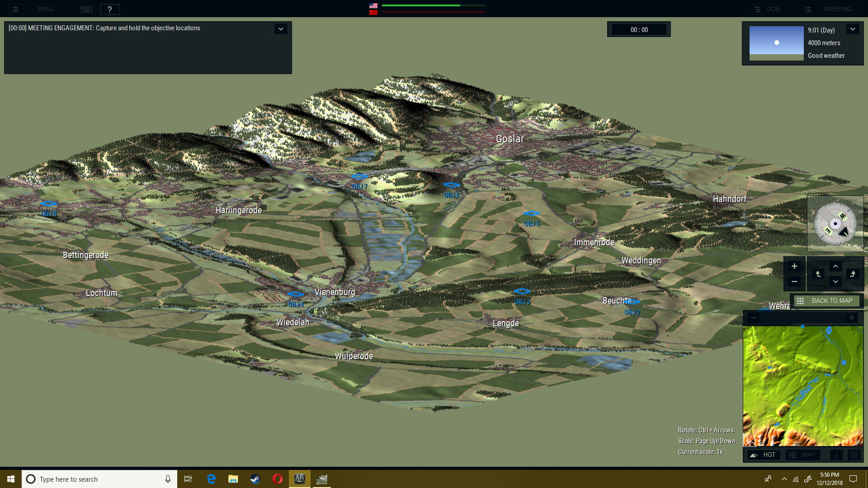This screenshot has width=868, height=488.
Task: Zoom in the 3D terrain view
Action: pyautogui.click(x=794, y=266)
